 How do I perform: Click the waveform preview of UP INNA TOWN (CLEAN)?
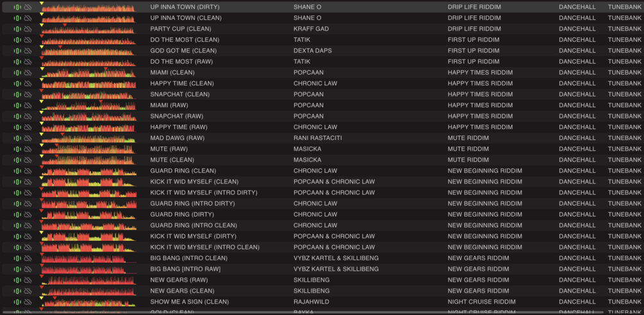[88, 18]
